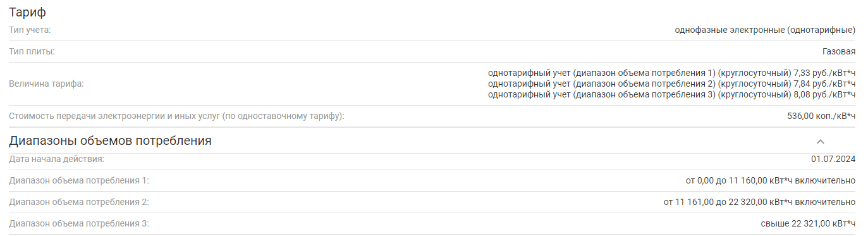Click tariff line with 7,33 руб./кВт*ч
The image size is (868, 236).
coord(672,73)
